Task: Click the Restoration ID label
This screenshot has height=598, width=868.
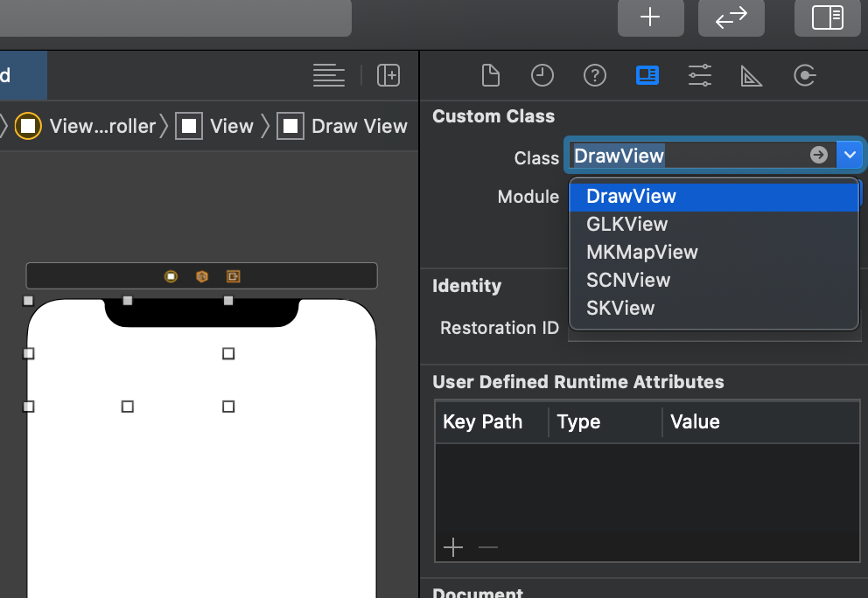Action: pyautogui.click(x=500, y=328)
